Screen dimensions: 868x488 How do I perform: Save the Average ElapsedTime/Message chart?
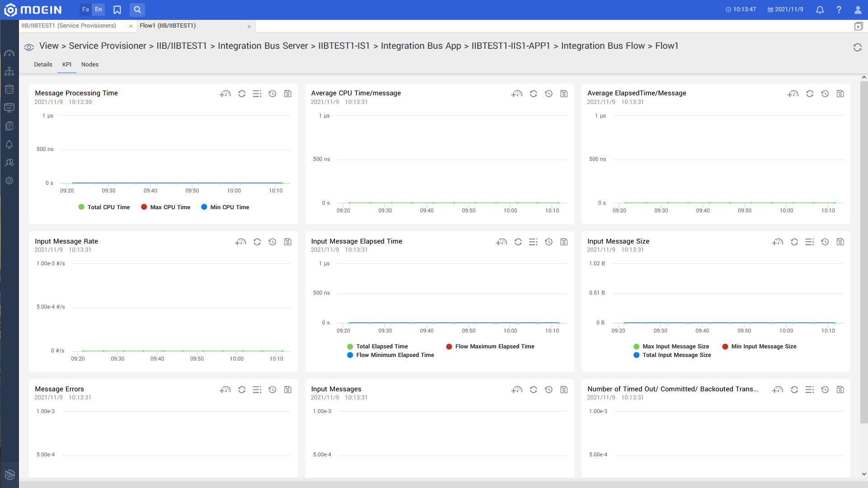pyautogui.click(x=840, y=94)
